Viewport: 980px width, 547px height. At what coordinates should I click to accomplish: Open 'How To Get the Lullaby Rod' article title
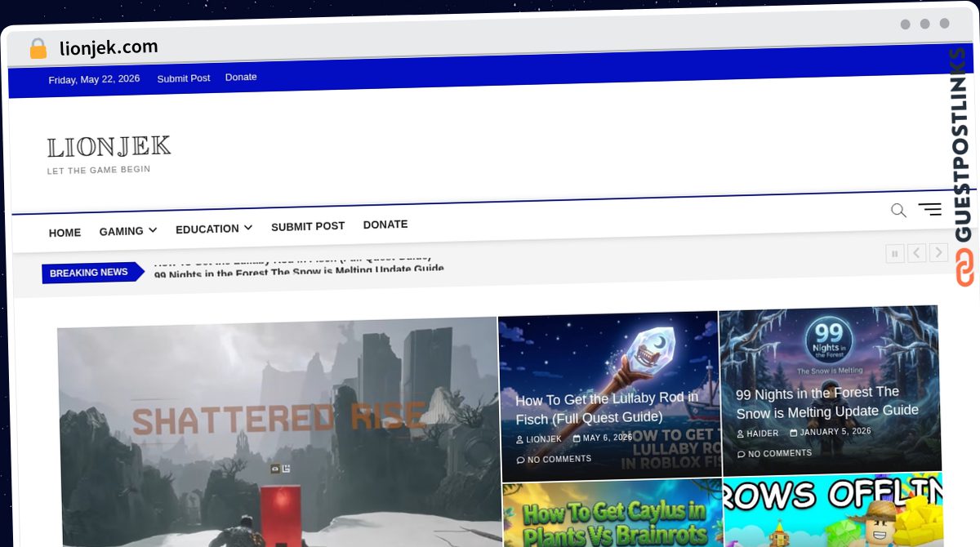pyautogui.click(x=607, y=408)
